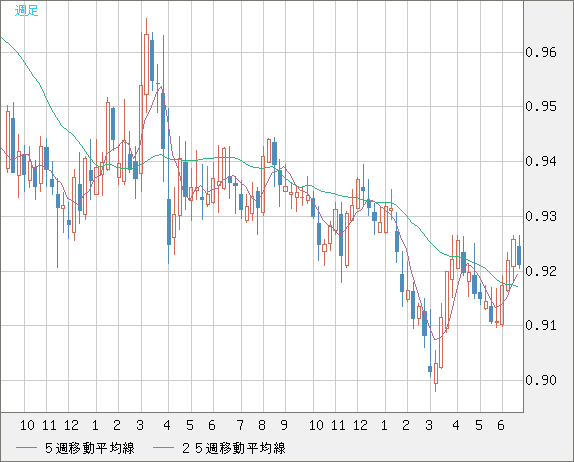Click the 週足 weekly chart label

coord(26,10)
